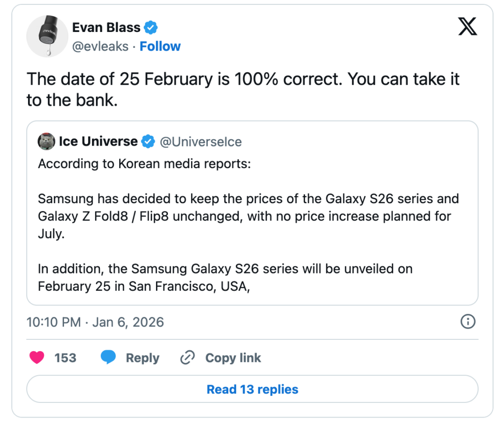Click the X logo icon
504x423 pixels.
pos(467,27)
